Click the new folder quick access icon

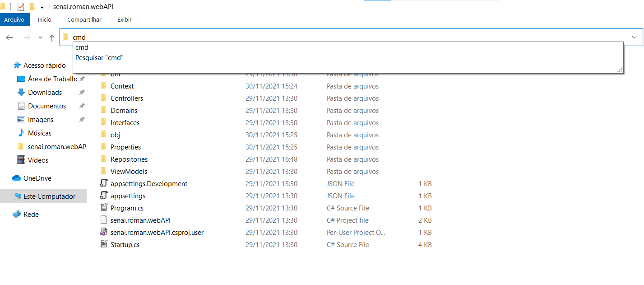[x=32, y=6]
